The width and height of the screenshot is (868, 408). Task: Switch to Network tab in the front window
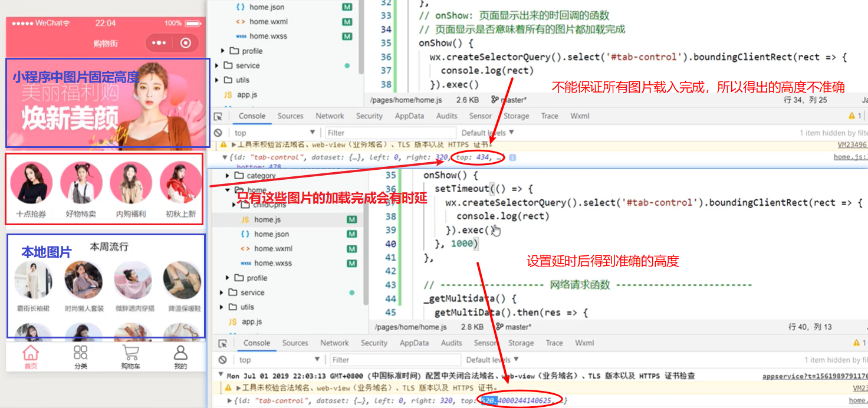pos(334,343)
